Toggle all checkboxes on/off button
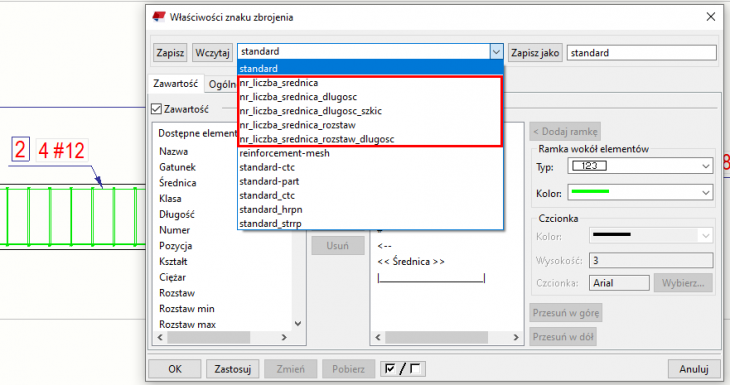The width and height of the screenshot is (730, 385). pos(403,369)
